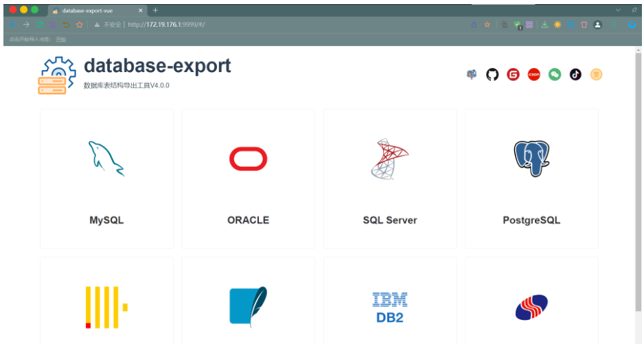Select the blue feather SQLite logo

(248, 307)
